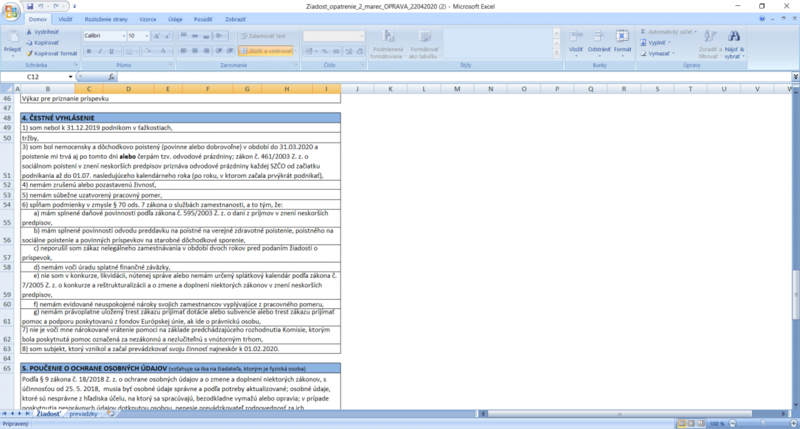The width and height of the screenshot is (800, 429).
Task: Align text to the top
Action: pyautogui.click(x=184, y=36)
